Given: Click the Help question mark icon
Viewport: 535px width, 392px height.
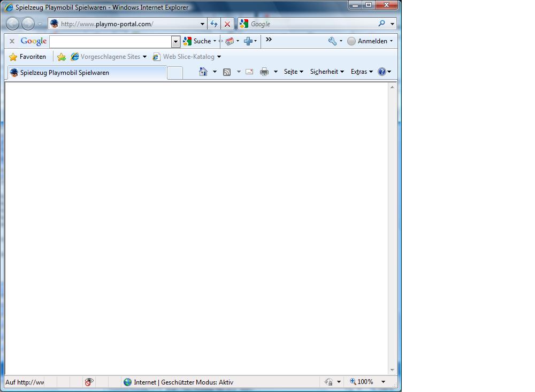Looking at the screenshot, I should (x=381, y=72).
